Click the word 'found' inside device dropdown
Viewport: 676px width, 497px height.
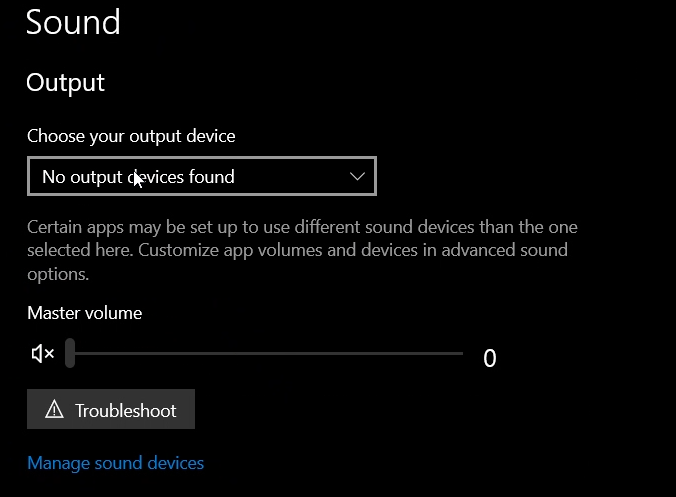point(212,177)
